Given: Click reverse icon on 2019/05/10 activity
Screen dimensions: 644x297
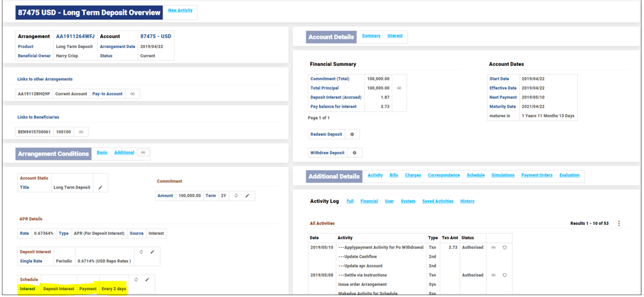Looking at the screenshot, I should tap(504, 247).
